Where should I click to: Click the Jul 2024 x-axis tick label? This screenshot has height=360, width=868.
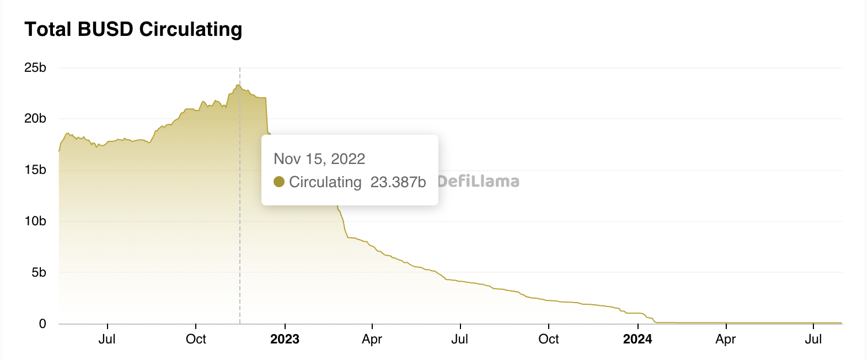point(813,339)
